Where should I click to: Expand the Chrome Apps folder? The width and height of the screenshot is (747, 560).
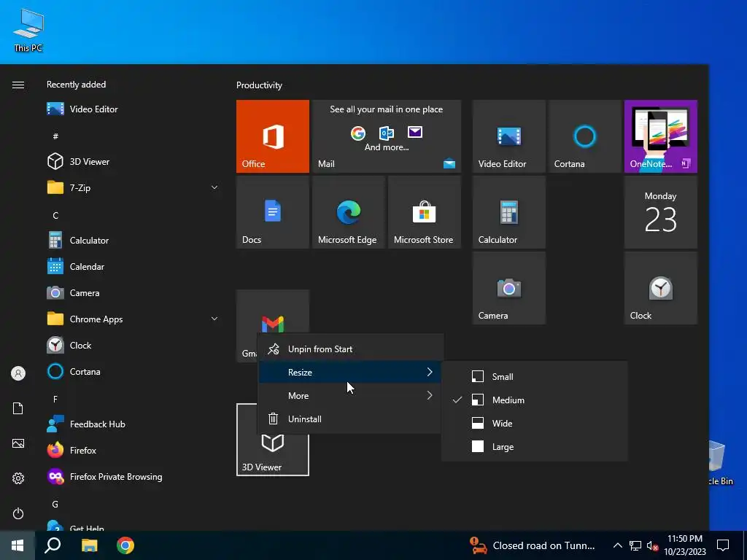[133, 319]
